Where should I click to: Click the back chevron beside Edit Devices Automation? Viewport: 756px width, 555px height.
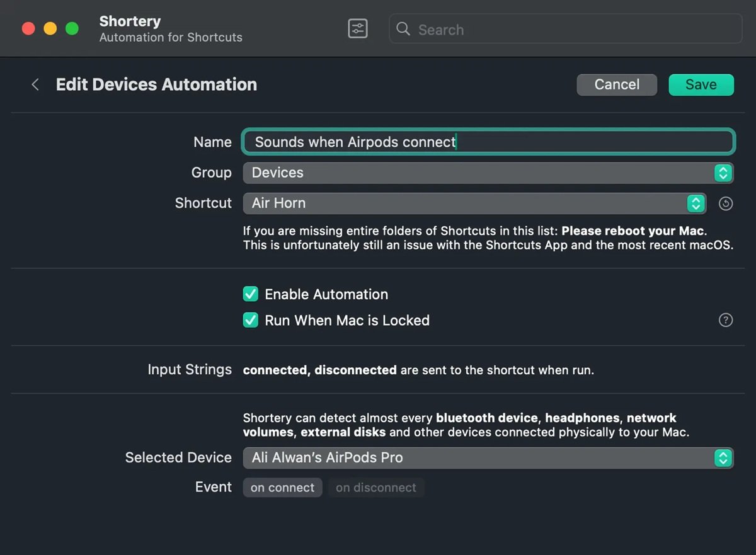[35, 84]
